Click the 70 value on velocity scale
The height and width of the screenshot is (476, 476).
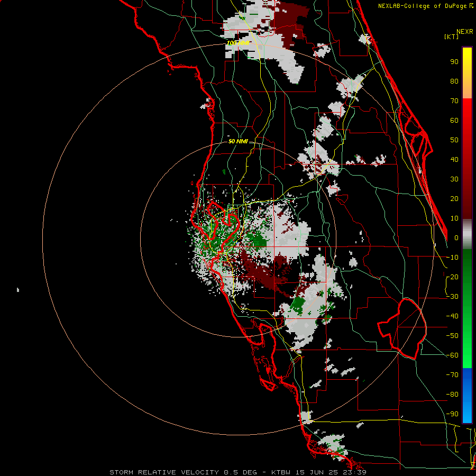tap(454, 101)
